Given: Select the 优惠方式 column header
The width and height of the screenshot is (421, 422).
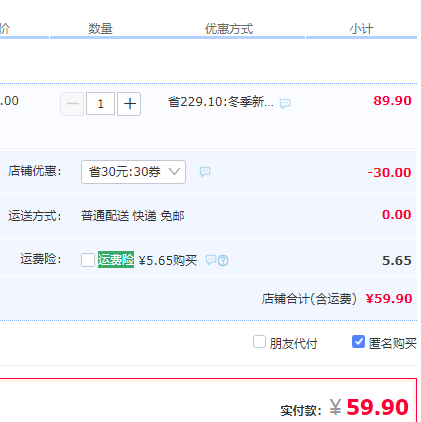Looking at the screenshot, I should click(x=229, y=29).
